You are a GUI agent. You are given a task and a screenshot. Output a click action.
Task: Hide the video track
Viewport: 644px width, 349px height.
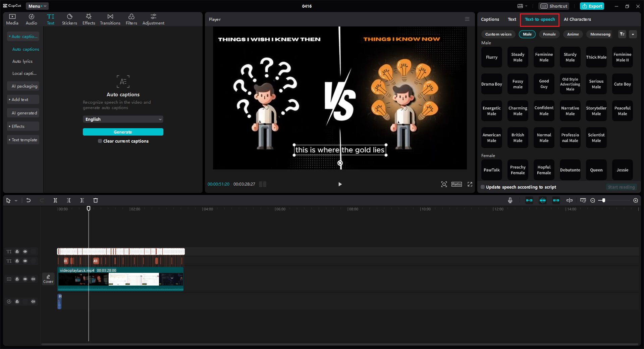point(25,279)
